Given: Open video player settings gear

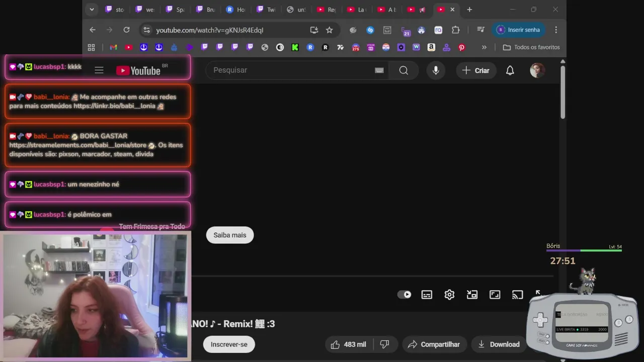Looking at the screenshot, I should coord(449,295).
